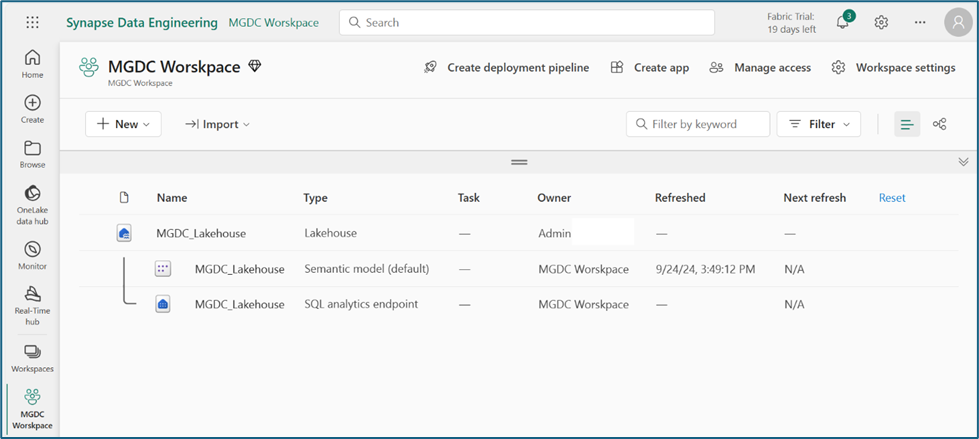Sort by the Type column header
This screenshot has width=979, height=439.
(x=315, y=198)
